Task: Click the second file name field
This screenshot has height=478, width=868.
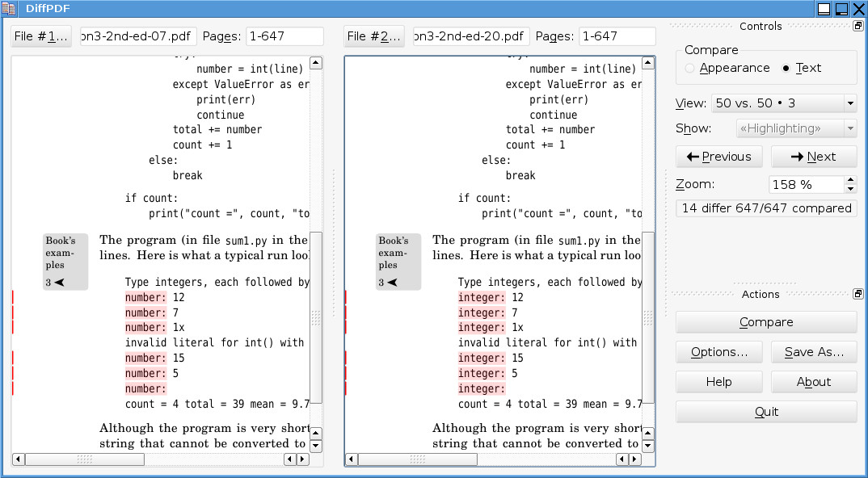Action: click(x=472, y=36)
